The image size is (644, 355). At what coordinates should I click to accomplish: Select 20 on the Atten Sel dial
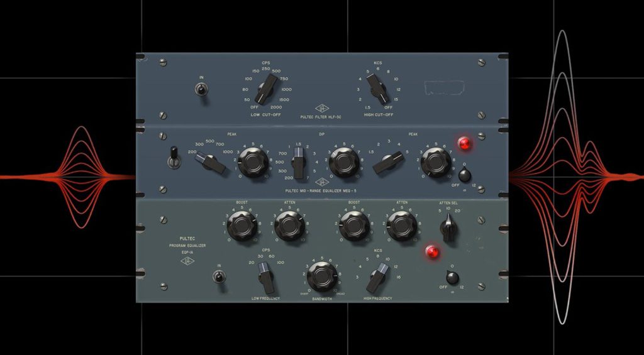coord(458,210)
